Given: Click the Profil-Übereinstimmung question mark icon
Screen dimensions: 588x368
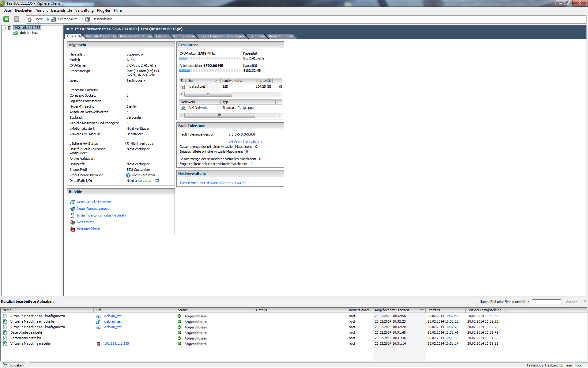Looking at the screenshot, I should (x=128, y=175).
